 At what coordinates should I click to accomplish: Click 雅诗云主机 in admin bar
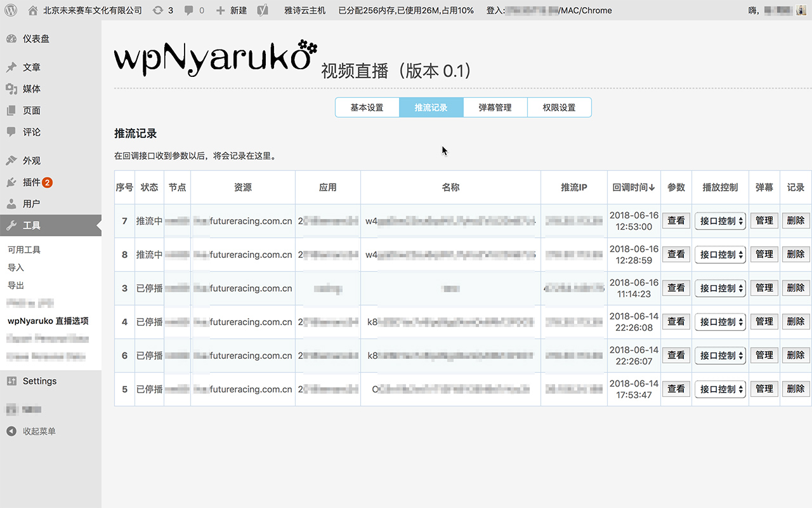point(305,10)
